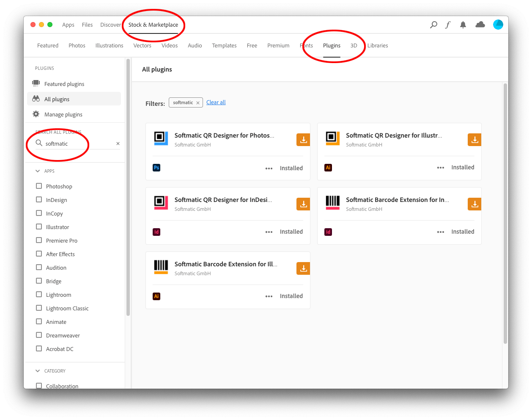
Task: Click the Illustrator badge on QR Designer for Illustrator card
Action: 328,168
